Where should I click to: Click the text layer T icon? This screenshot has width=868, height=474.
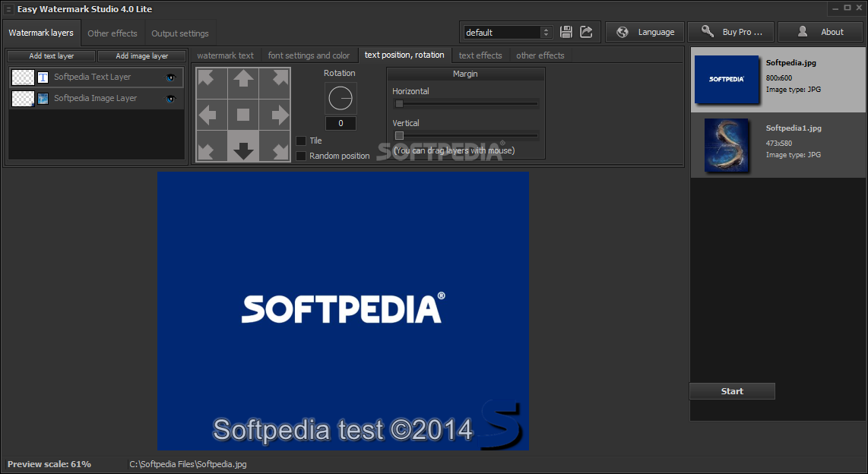tap(43, 77)
